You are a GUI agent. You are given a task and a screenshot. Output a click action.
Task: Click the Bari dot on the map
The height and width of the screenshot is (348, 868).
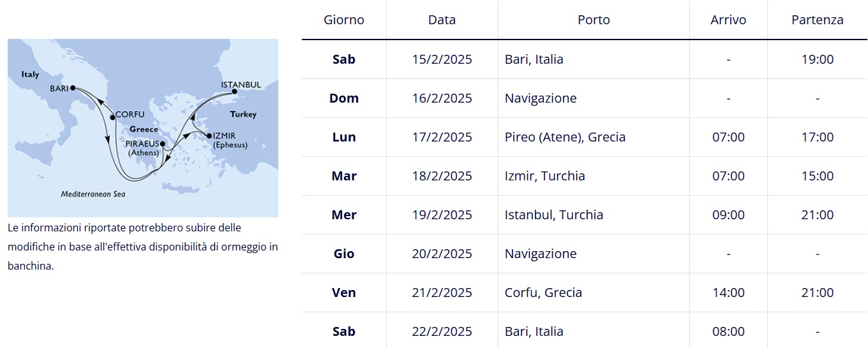[72, 88]
